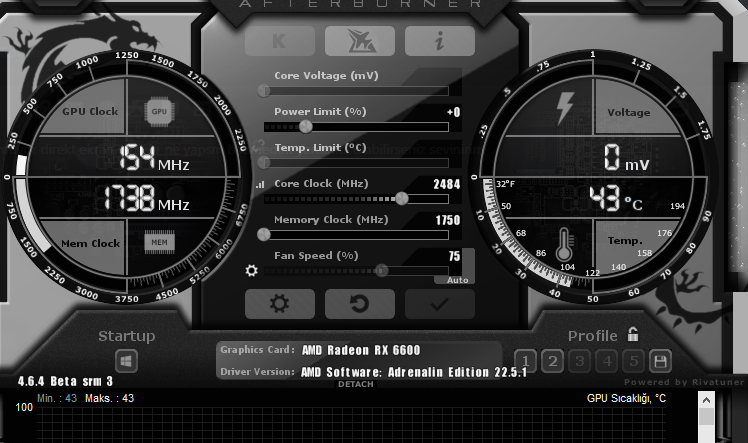Viewport: 748px width, 443px height.
Task: Click the GPU Sıcaklığı graph label
Action: (626, 398)
